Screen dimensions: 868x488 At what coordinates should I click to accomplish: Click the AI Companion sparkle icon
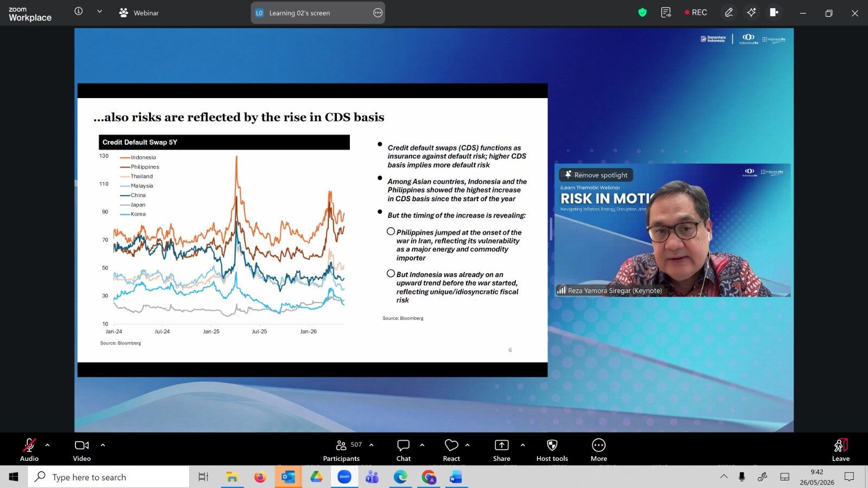pos(751,12)
